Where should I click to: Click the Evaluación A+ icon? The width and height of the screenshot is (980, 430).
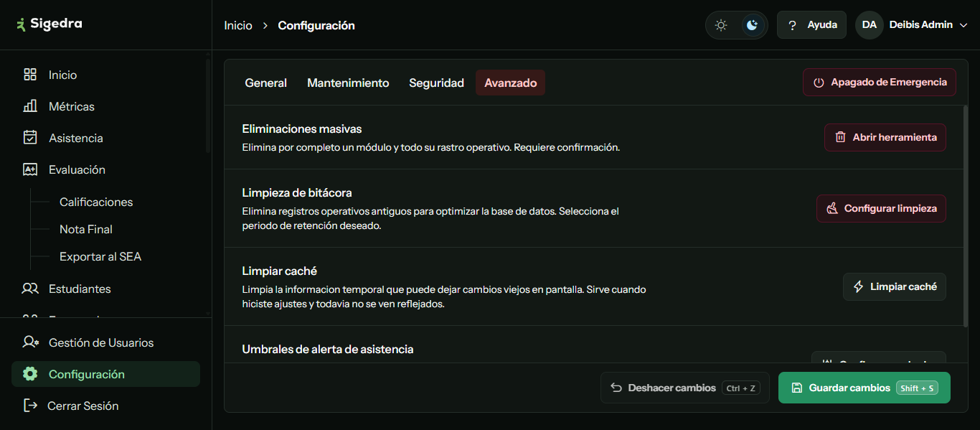click(30, 169)
